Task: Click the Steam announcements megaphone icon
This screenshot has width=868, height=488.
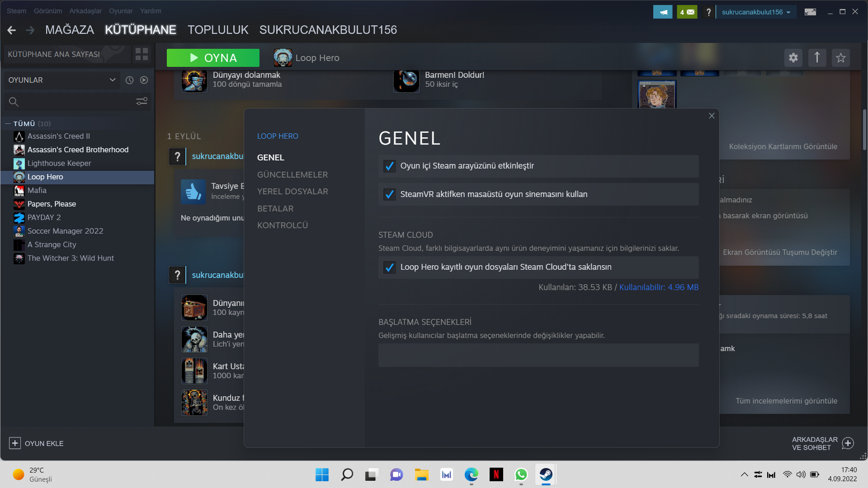Action: [663, 12]
